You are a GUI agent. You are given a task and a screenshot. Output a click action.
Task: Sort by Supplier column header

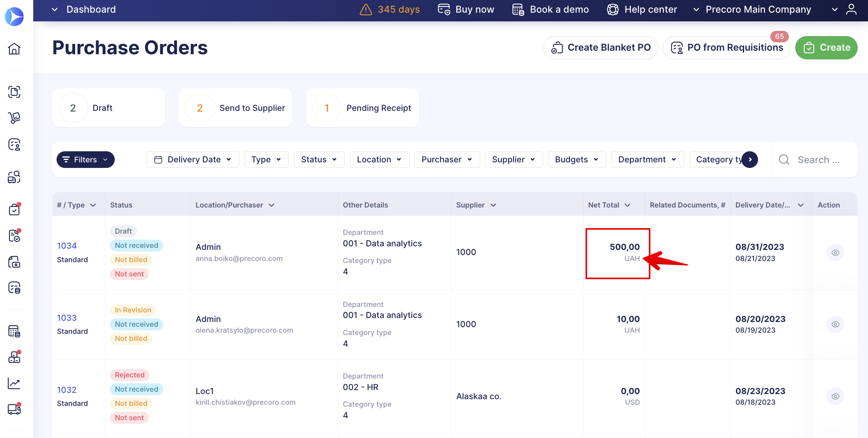pos(476,205)
